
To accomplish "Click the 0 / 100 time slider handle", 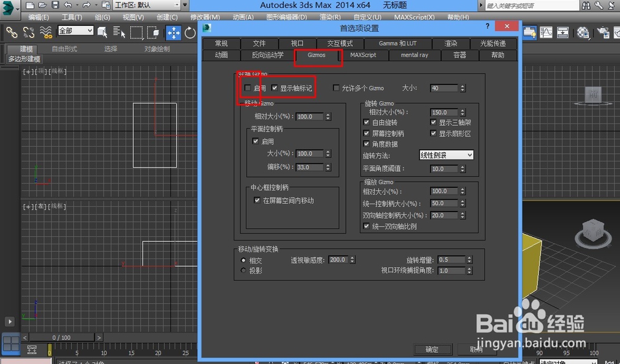I will pos(61,337).
